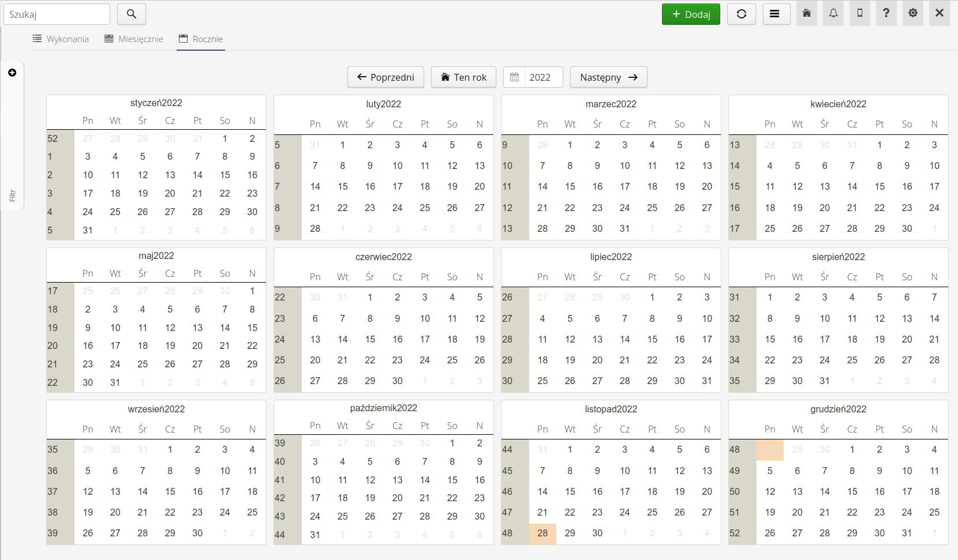Image resolution: width=958 pixels, height=560 pixels.
Task: Open settings gear icon
Action: pos(913,13)
